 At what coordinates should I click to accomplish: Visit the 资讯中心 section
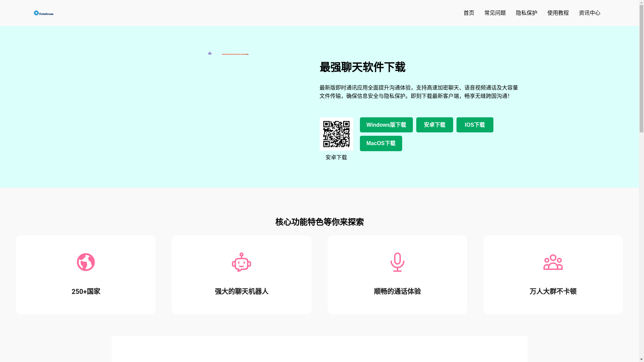(x=589, y=13)
